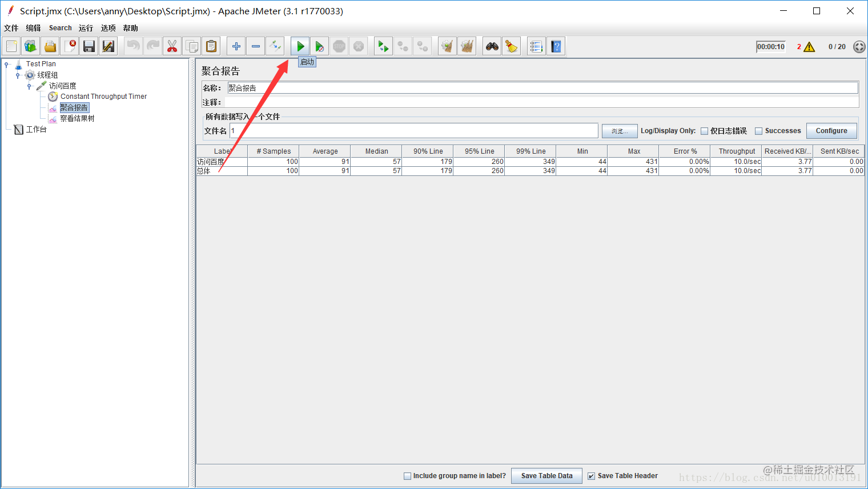Select 察看结果树 in the tree

(78, 118)
